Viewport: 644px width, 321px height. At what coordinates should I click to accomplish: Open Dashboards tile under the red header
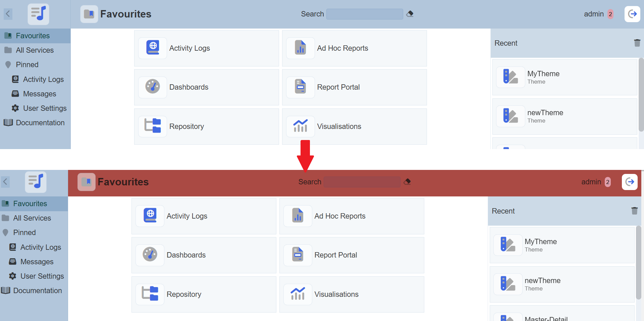[204, 255]
